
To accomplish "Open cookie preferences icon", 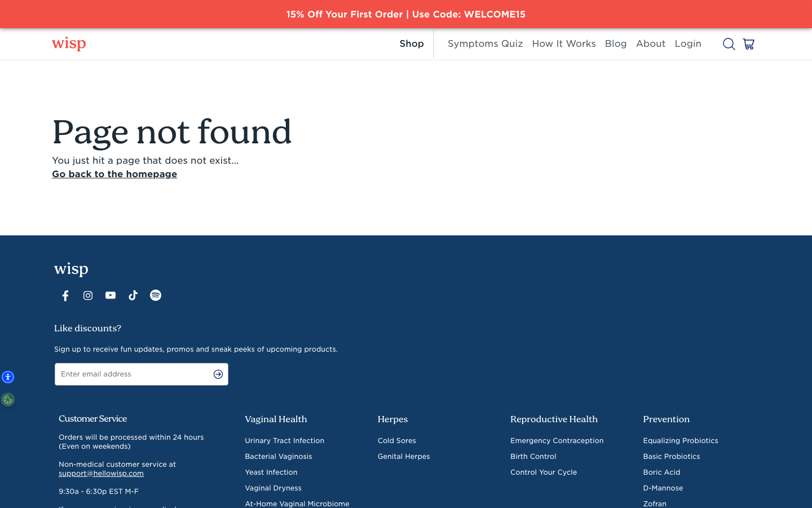I will tap(8, 400).
